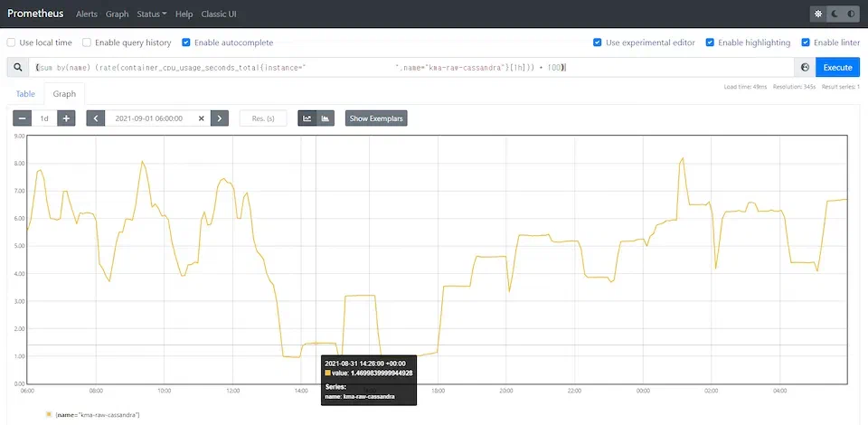Screen dimensions: 868x425
Task: Open the Alerts page
Action: coord(85,14)
